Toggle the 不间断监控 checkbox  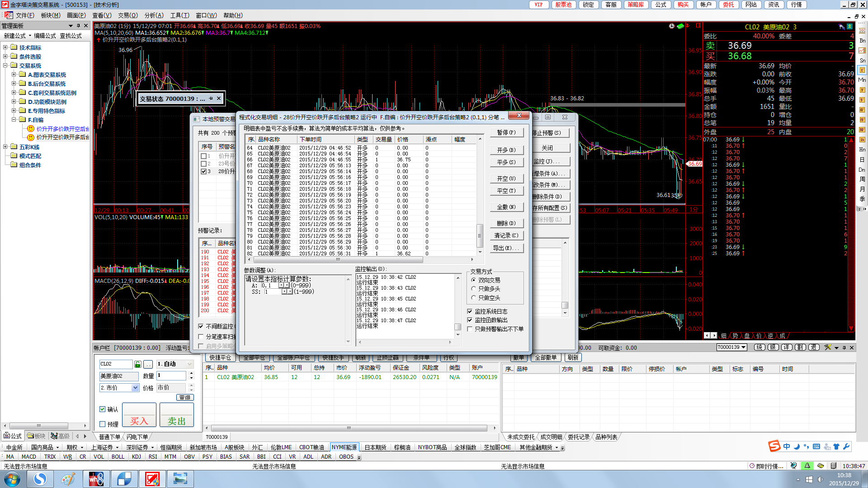point(201,326)
